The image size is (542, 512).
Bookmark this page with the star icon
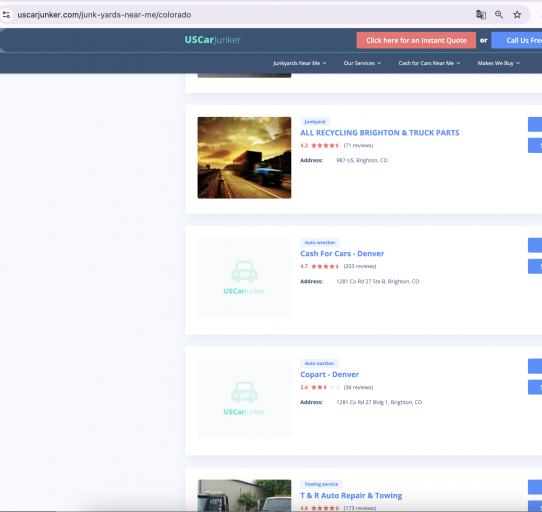pyautogui.click(x=517, y=15)
